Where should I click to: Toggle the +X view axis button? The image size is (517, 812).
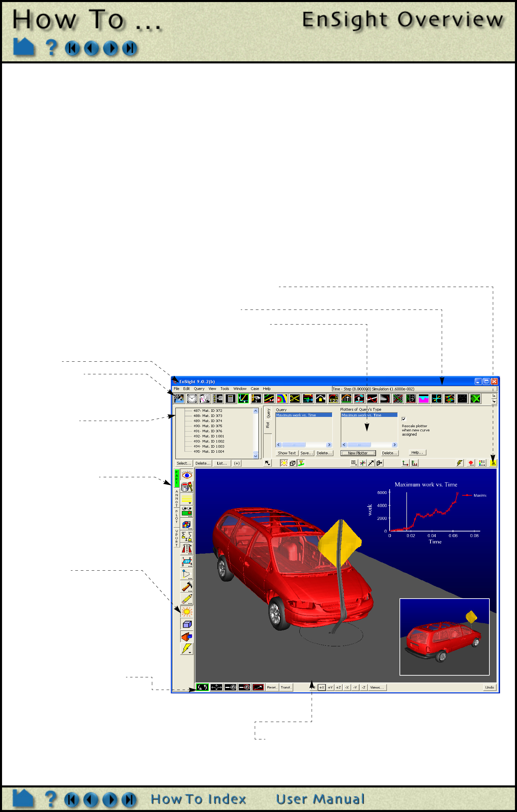(x=322, y=687)
